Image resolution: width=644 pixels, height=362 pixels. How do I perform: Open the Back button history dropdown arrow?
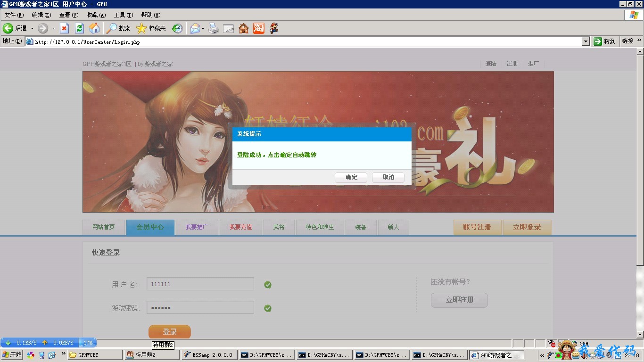[32, 28]
